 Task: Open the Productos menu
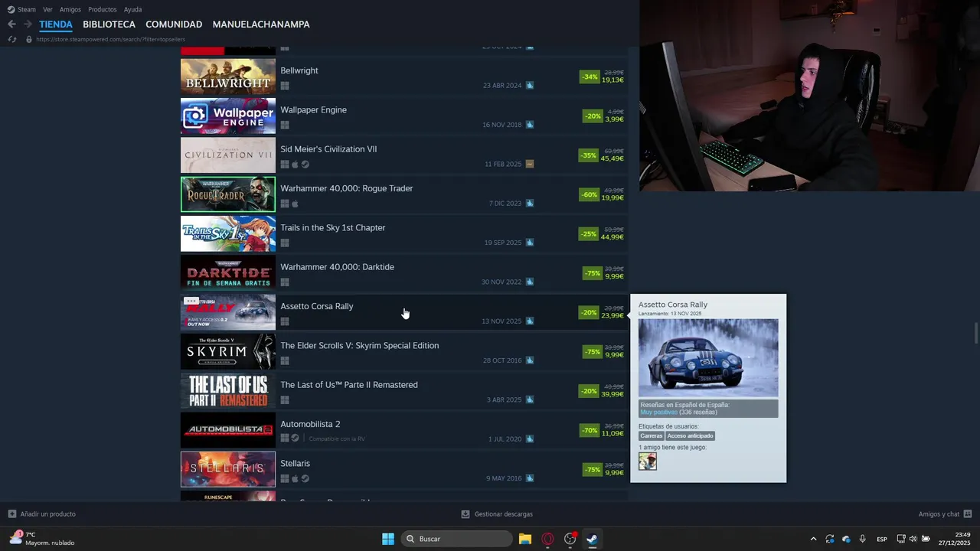(103, 9)
